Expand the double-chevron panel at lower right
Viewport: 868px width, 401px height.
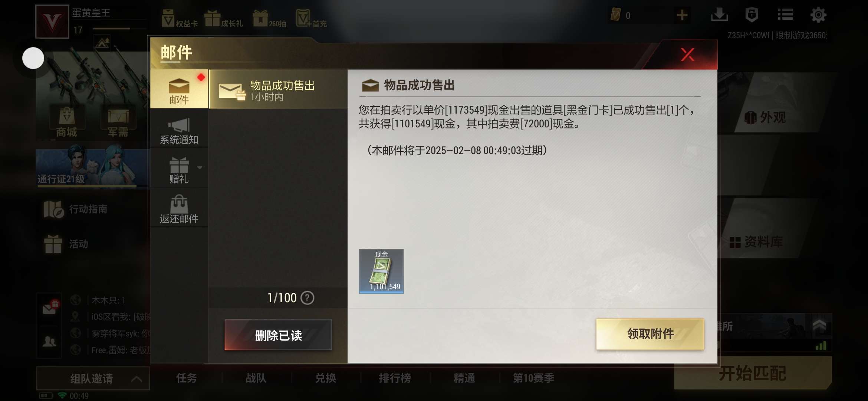point(819,325)
